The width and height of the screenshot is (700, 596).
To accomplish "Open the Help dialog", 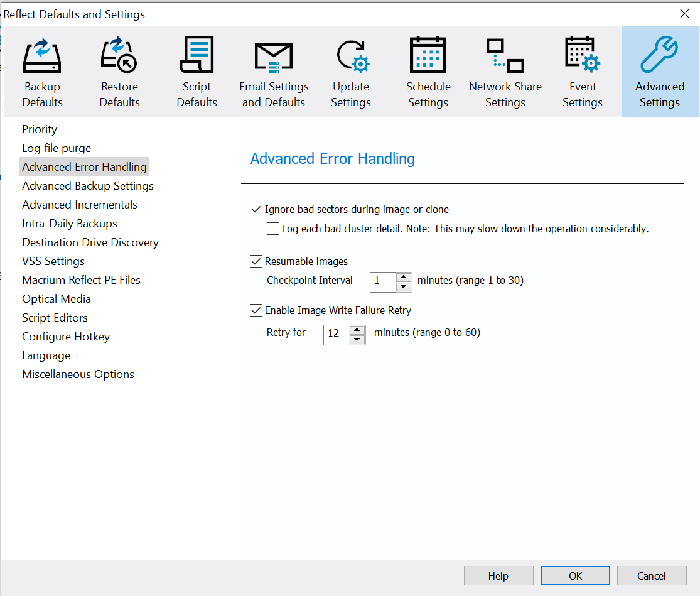I will click(498, 575).
